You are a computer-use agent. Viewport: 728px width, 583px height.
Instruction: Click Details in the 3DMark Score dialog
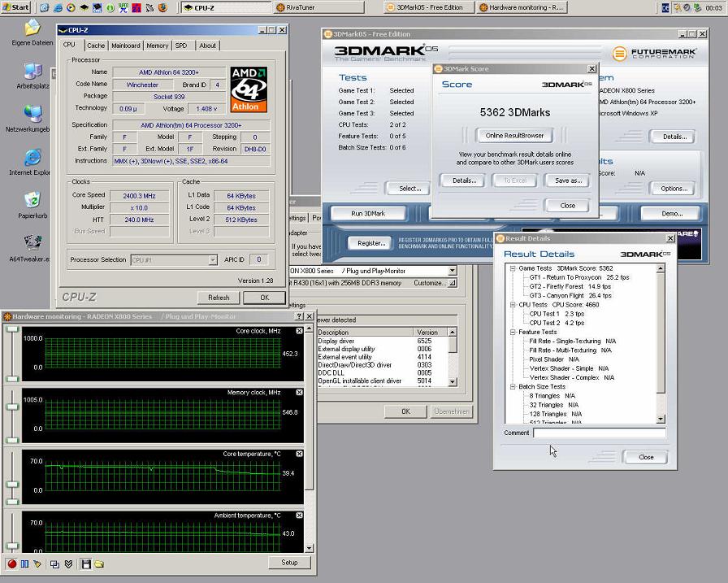tap(464, 181)
